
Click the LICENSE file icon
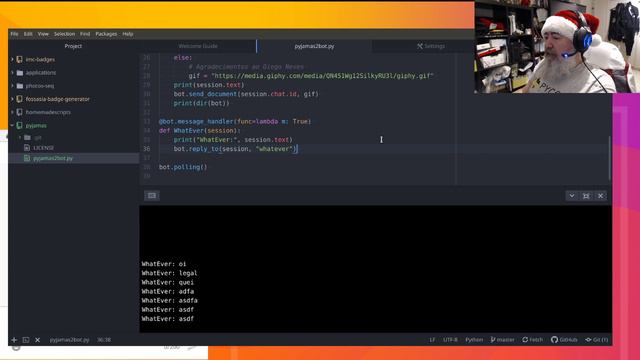(27, 148)
